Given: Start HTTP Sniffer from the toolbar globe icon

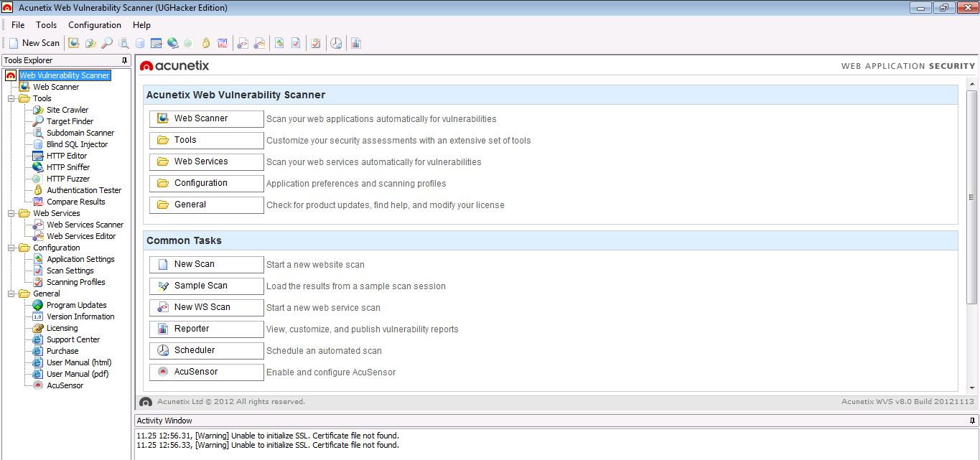Looking at the screenshot, I should [x=172, y=43].
